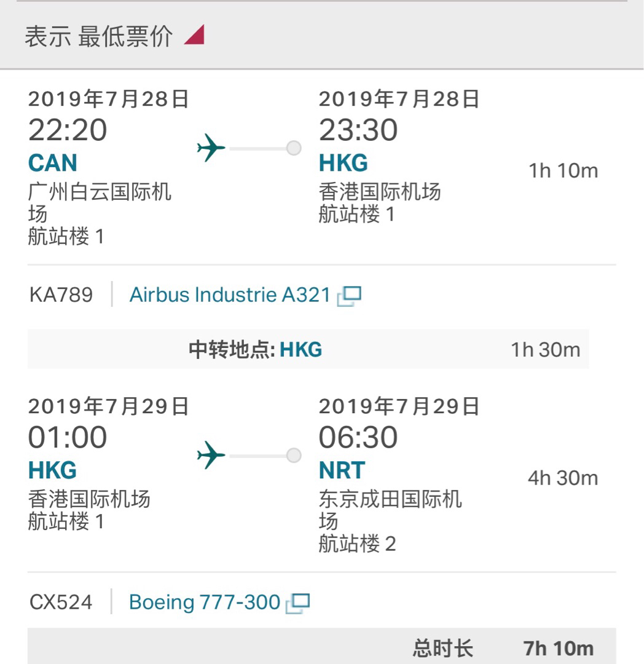Click the plane icon on the CAN–HKG segment
Image resolution: width=644 pixels, height=664 pixels.
click(211, 148)
